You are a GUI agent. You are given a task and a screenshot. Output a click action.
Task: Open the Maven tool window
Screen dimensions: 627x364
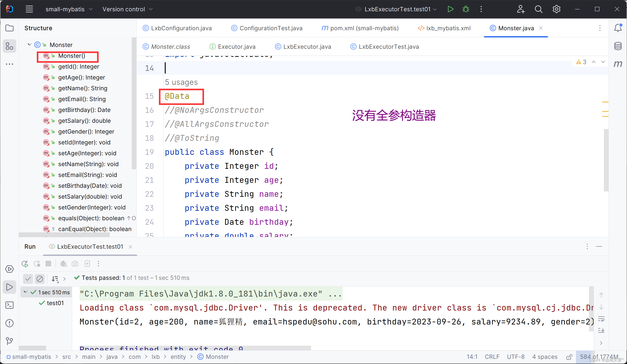coord(618,64)
